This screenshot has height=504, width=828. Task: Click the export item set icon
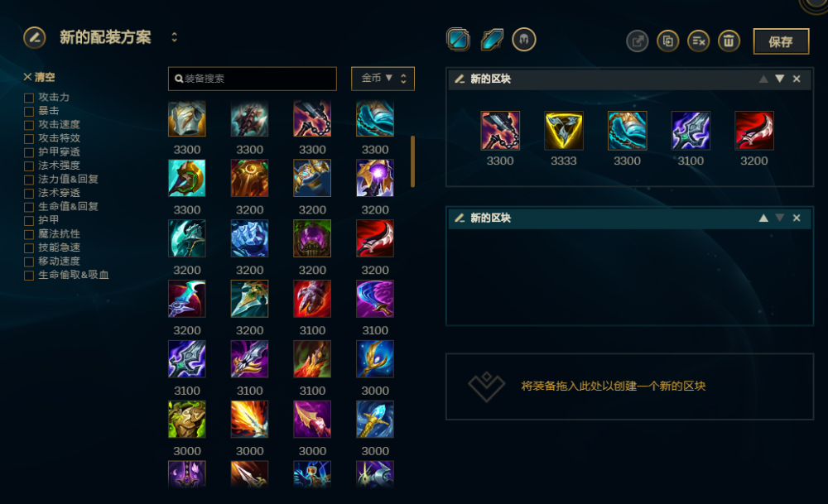pos(638,41)
